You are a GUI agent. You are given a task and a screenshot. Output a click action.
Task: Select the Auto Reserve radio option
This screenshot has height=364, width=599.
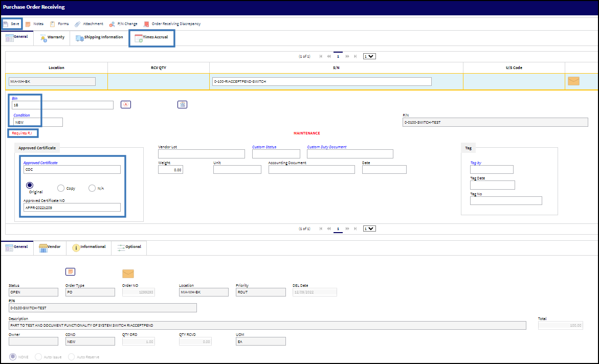coord(72,357)
